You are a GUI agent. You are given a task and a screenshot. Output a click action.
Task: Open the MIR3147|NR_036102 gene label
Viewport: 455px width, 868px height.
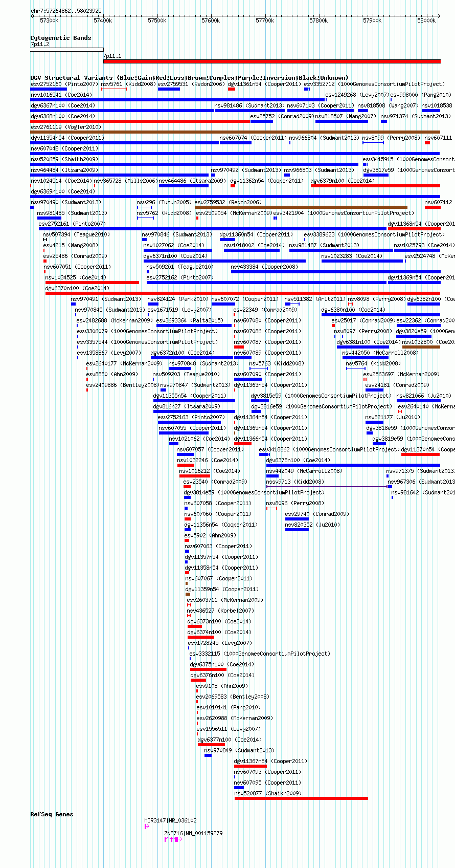(170, 820)
